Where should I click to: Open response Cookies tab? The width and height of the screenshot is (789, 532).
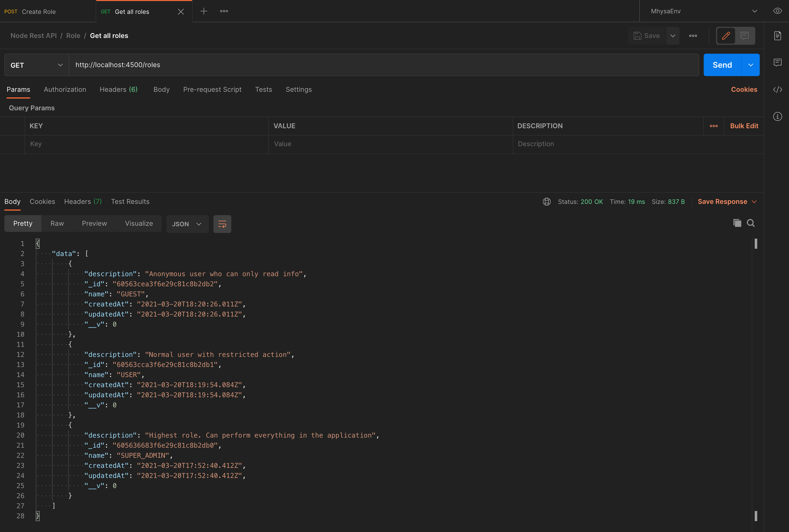[42, 202]
